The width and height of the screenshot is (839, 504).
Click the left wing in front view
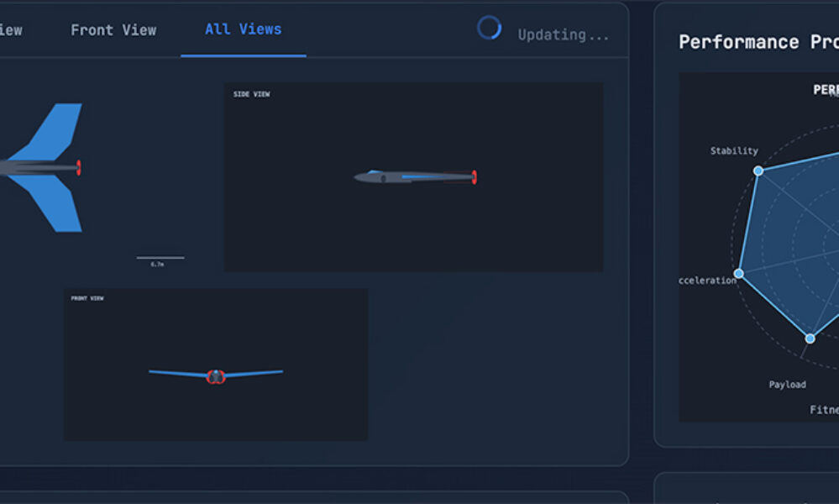178,373
